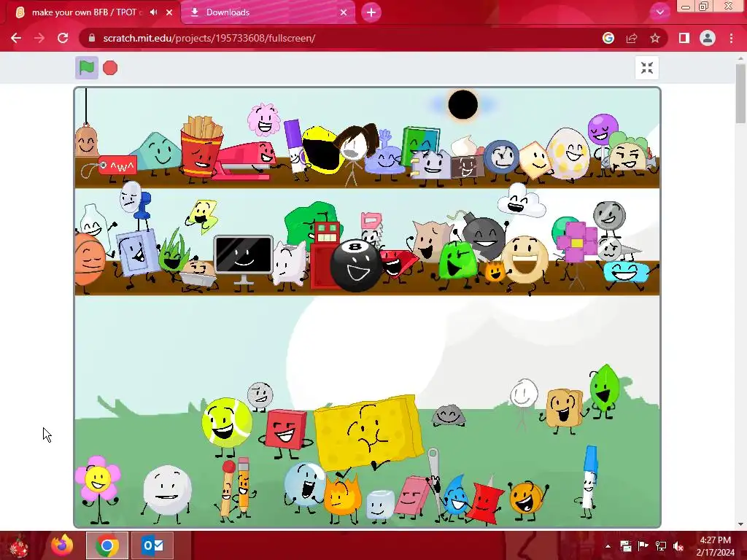Click the green flag to start project
This screenshot has height=560, width=747.
[87, 68]
